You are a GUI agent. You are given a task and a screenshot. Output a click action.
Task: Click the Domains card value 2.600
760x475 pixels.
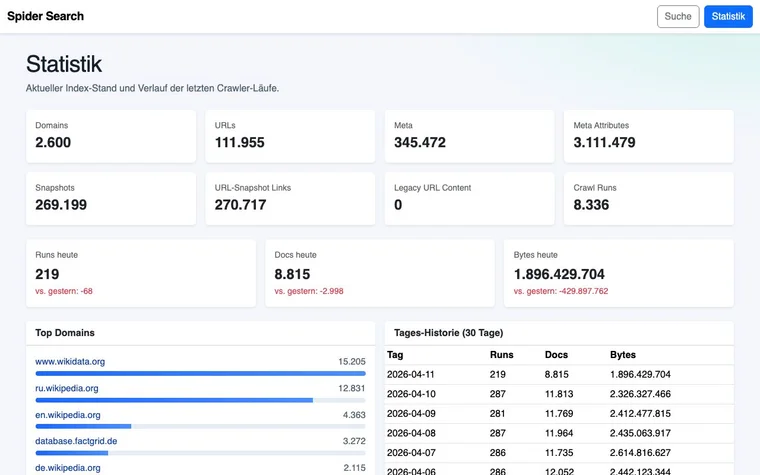click(x=53, y=142)
